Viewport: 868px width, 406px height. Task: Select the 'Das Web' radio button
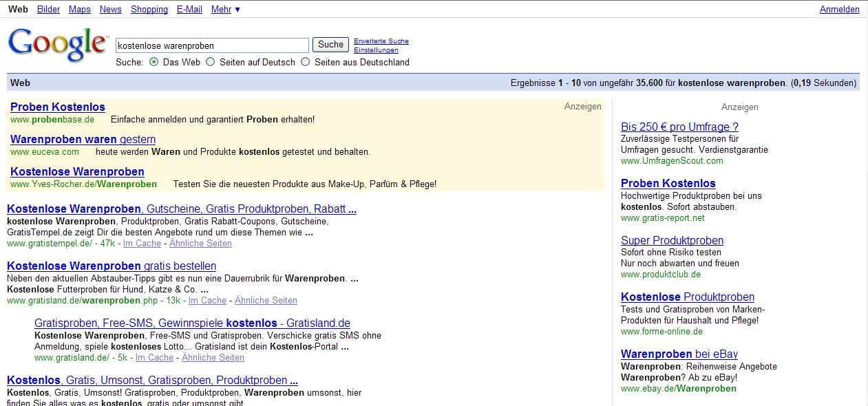[154, 62]
